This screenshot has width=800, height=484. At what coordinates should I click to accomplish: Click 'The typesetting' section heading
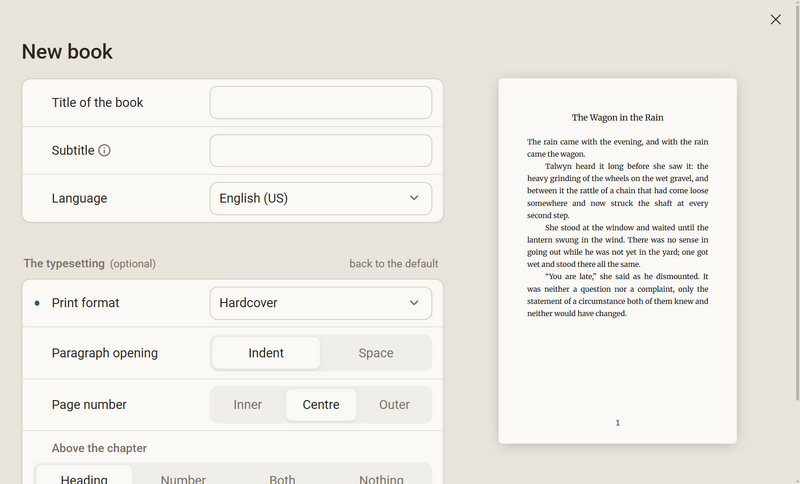point(64,264)
